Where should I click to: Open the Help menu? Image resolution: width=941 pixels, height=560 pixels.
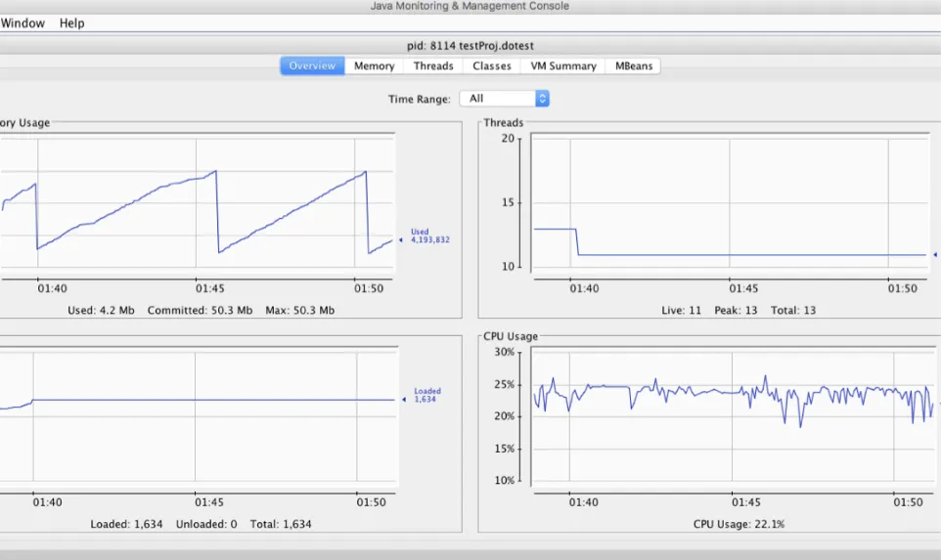coord(72,23)
